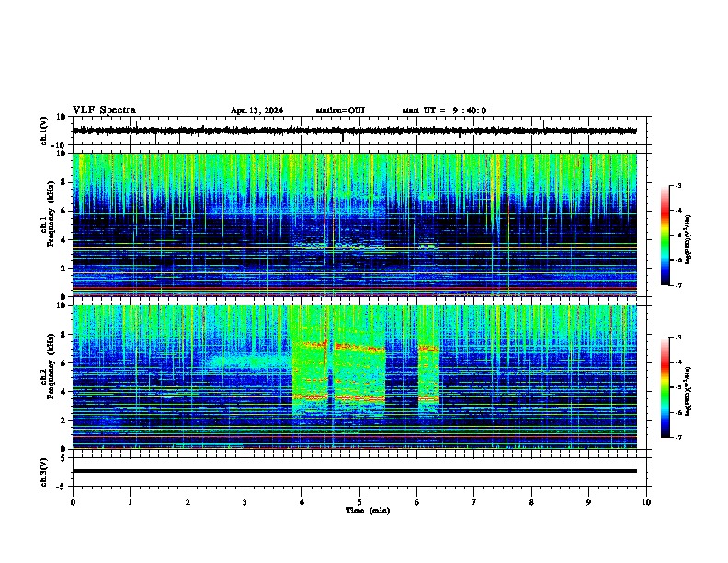This screenshot has height=563, width=728.
Task: Click the "station=OUI" header label
Action: pyautogui.click(x=340, y=110)
